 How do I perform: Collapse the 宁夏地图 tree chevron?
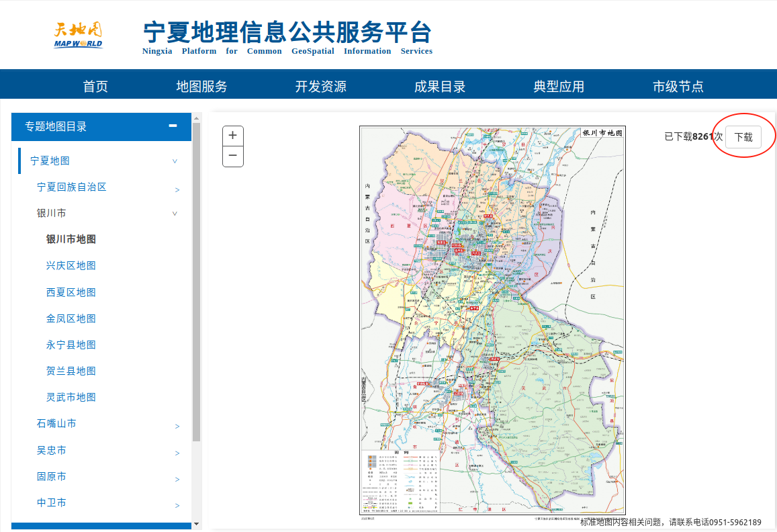click(x=175, y=161)
